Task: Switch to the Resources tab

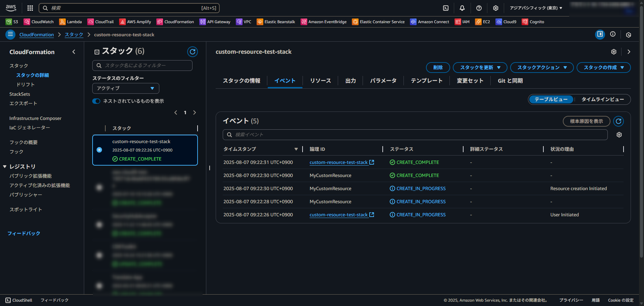Action: (320, 81)
